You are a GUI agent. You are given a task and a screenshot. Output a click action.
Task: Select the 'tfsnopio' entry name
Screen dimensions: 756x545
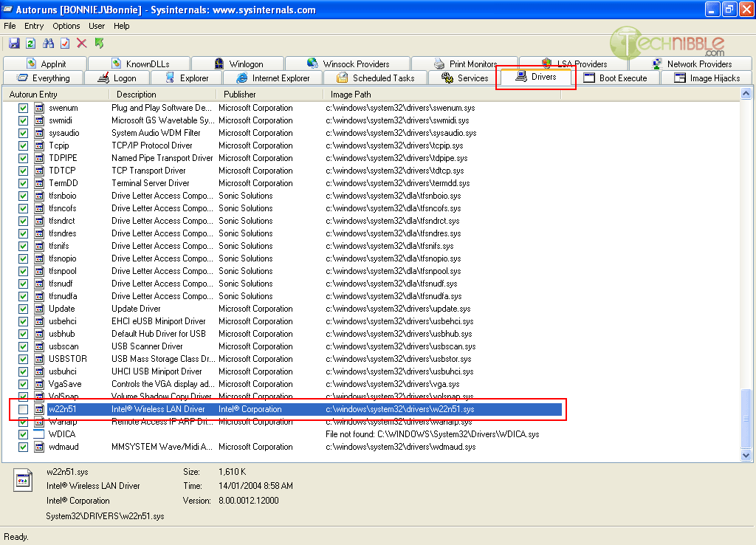pos(63,258)
